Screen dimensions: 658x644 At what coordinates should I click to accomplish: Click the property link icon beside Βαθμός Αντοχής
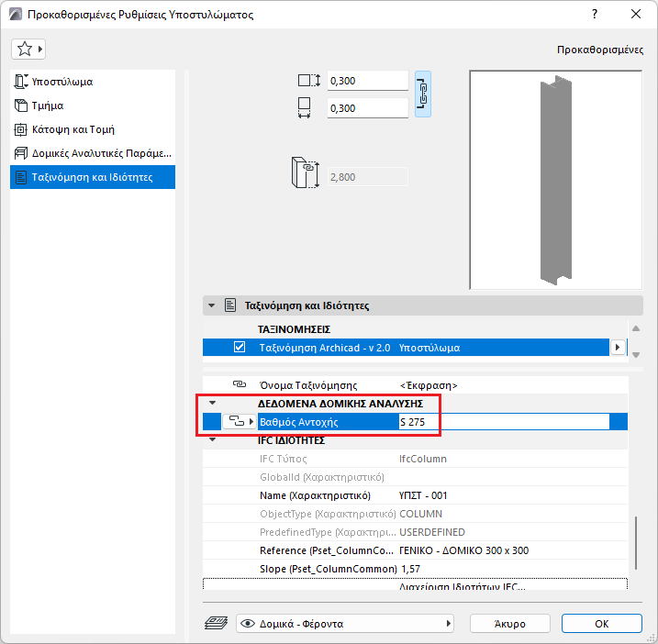coord(239,421)
